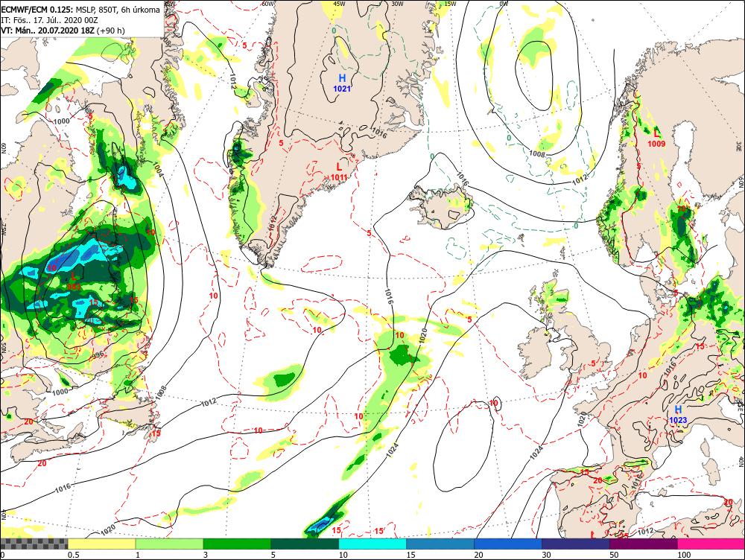Click the "45W" longitude label
Image resolution: width=745 pixels, height=560 pixels.
(339, 4)
